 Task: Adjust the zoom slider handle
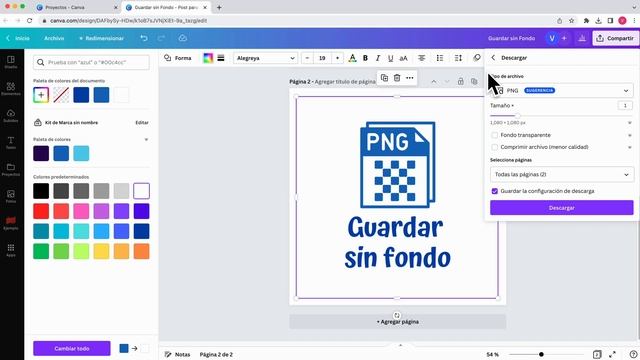pyautogui.click(x=541, y=354)
